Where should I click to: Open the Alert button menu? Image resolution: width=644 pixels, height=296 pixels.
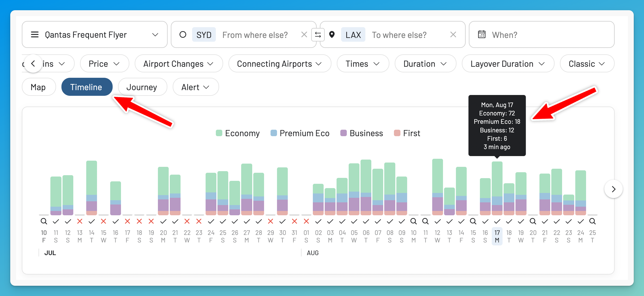[196, 87]
